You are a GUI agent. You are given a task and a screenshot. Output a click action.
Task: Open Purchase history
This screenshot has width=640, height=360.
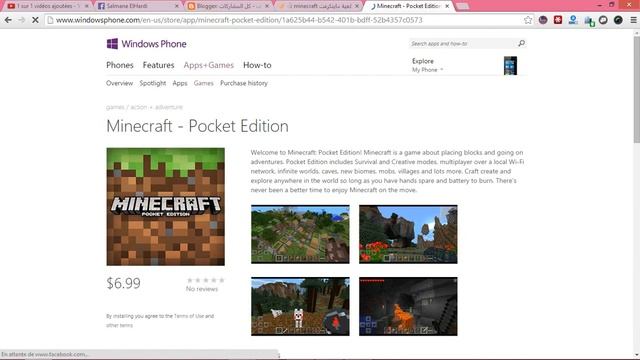pos(244,83)
